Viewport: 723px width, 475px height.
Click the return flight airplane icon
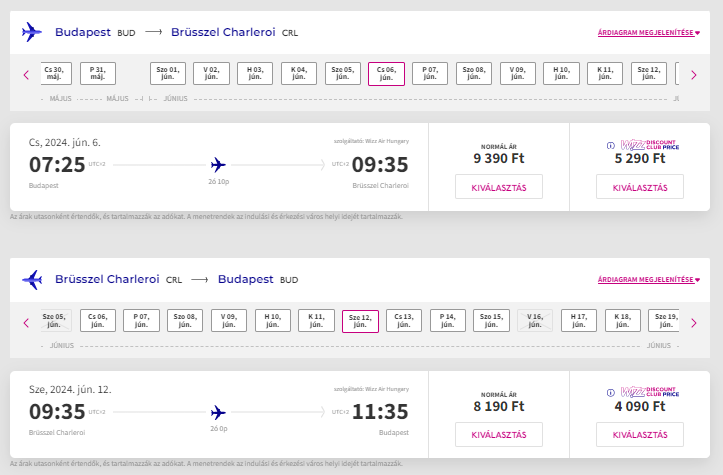(32, 279)
